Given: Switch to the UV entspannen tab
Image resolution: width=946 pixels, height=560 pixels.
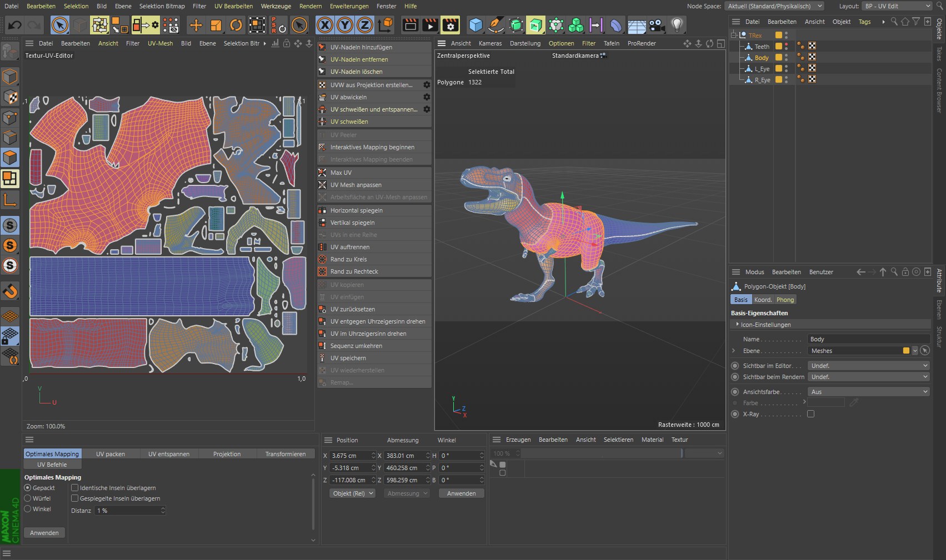Looking at the screenshot, I should [169, 454].
